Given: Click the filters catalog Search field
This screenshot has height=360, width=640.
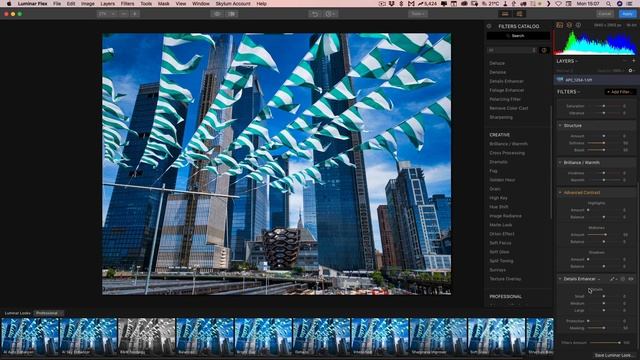Looking at the screenshot, I should [x=518, y=36].
